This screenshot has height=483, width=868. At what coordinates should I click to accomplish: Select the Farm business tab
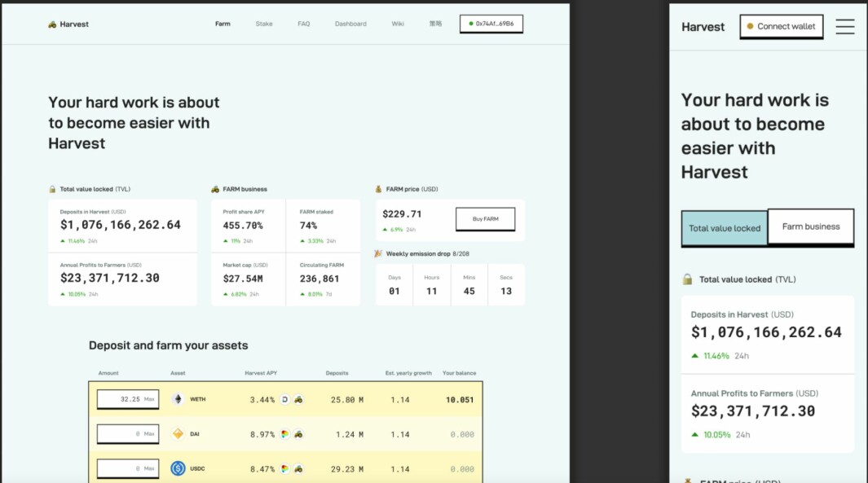811,226
